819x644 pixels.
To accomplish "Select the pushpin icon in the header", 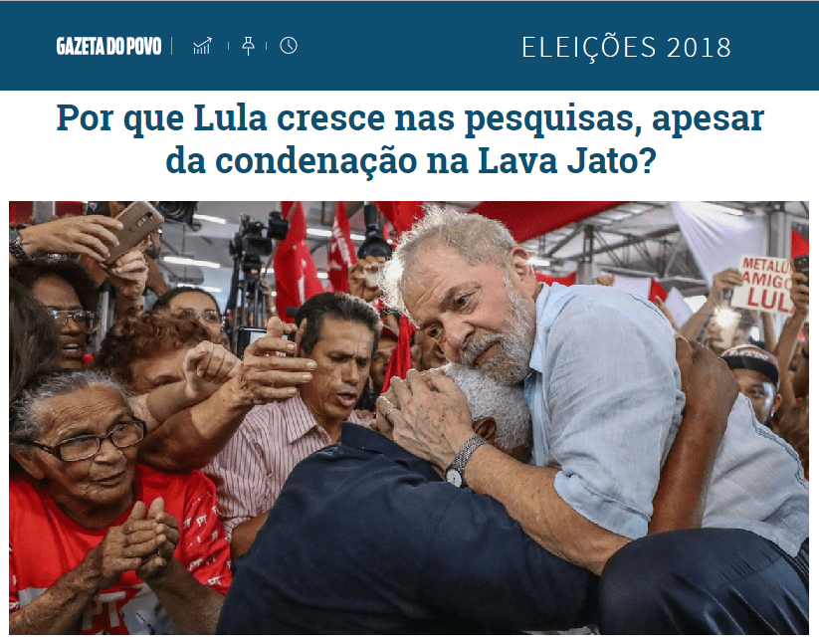I will click(248, 46).
